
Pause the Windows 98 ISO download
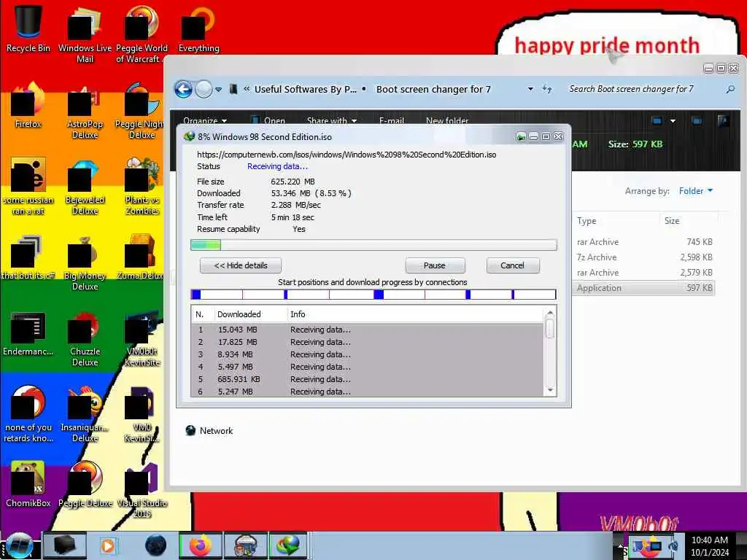(x=435, y=265)
